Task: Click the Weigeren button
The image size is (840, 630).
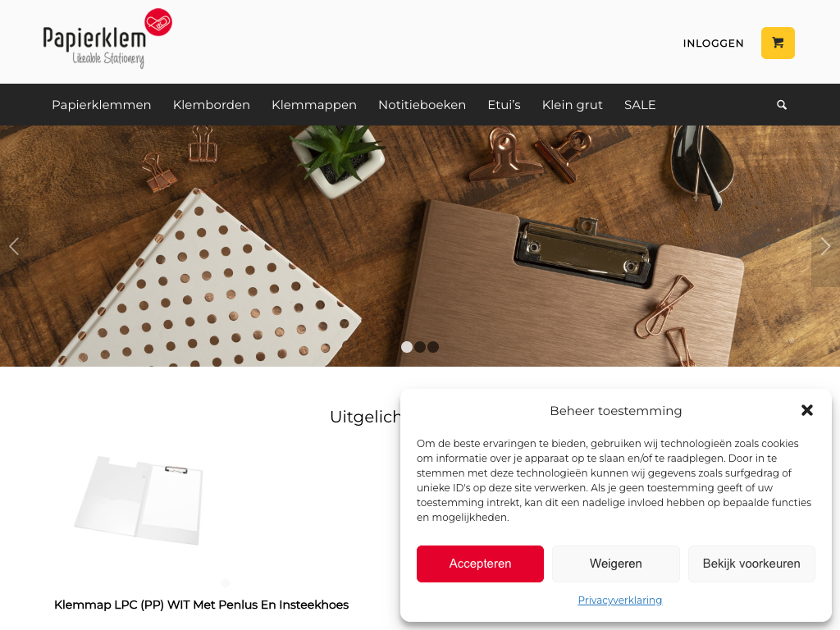Action: click(x=615, y=564)
